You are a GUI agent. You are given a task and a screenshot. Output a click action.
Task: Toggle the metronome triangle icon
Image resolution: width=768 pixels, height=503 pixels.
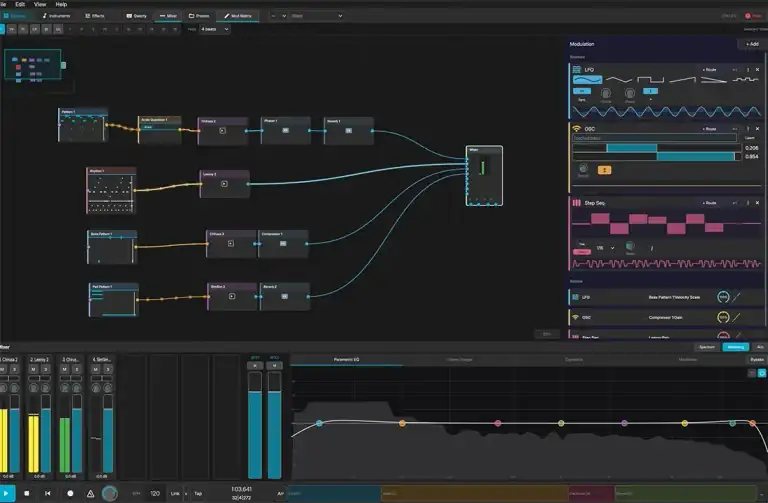point(91,493)
